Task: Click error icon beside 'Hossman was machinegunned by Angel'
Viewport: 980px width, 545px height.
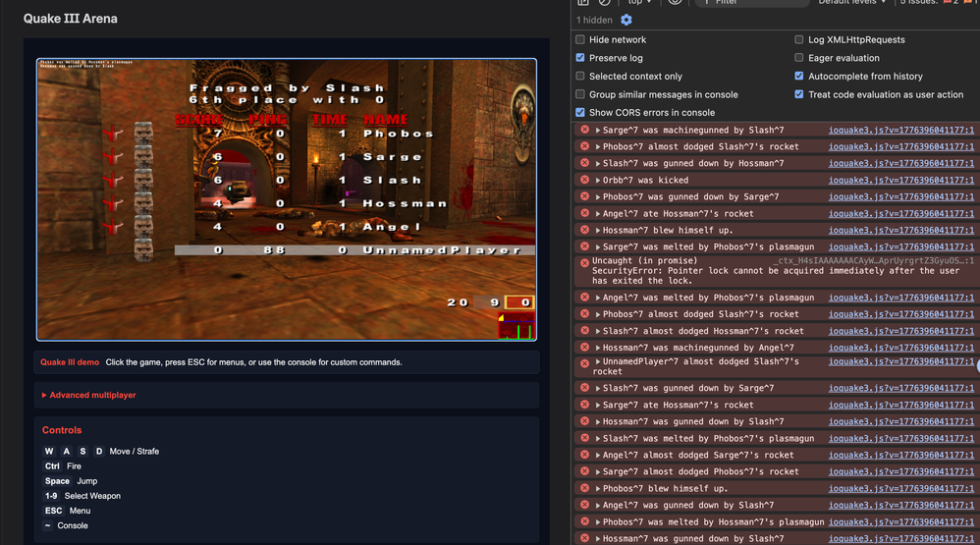Action: [x=584, y=348]
